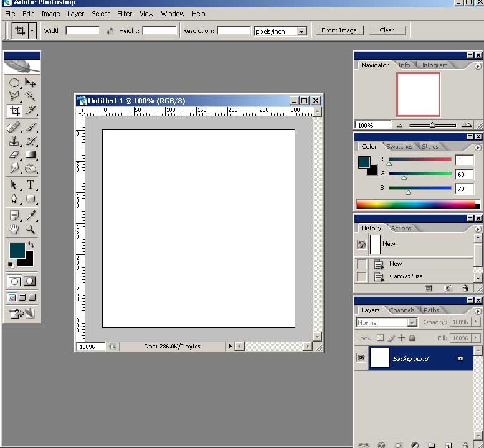Image resolution: width=484 pixels, height=448 pixels.
Task: Activate the Type tool
Action: (30, 185)
